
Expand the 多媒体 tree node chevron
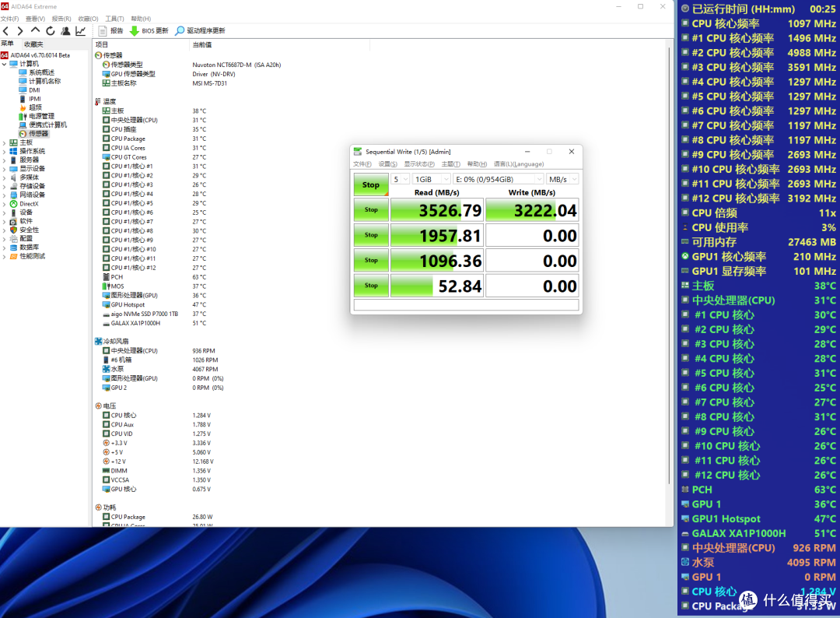click(5, 177)
